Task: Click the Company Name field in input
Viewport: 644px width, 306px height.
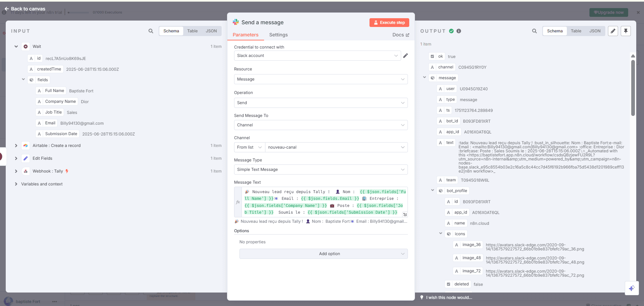Action: 57,101
